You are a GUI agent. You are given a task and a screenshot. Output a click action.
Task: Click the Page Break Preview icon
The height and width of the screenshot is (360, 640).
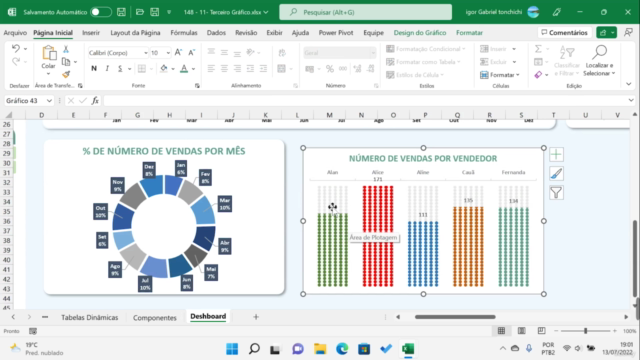[541, 331]
